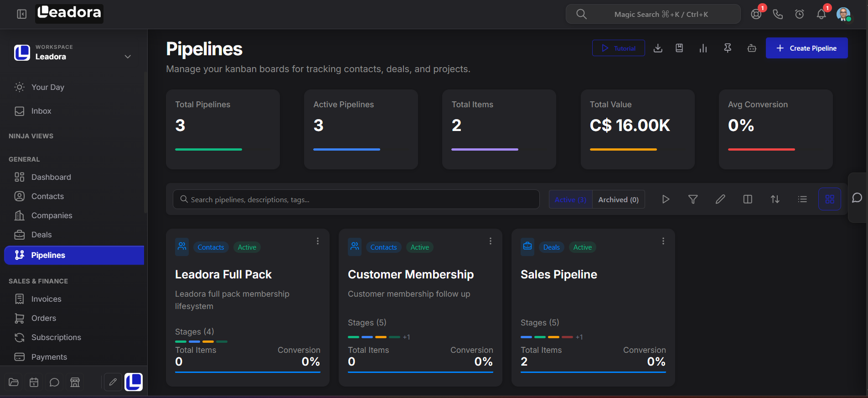Open the filter funnel icon
The width and height of the screenshot is (868, 398).
[693, 199]
